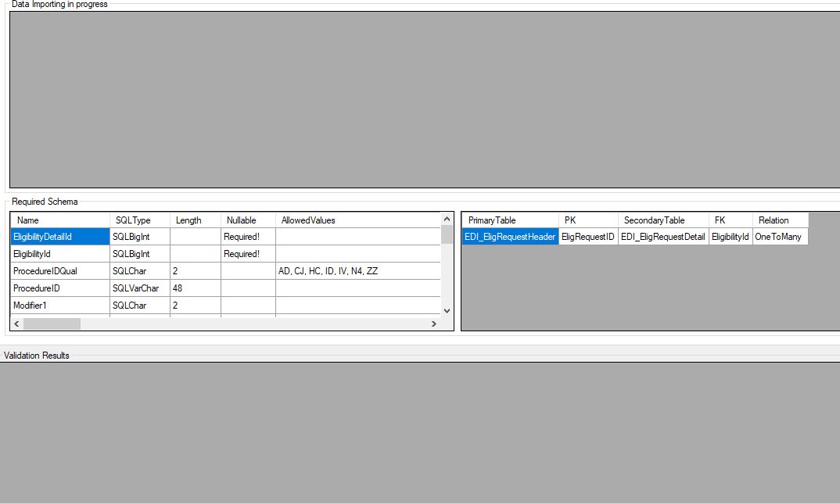Sort by the SQLType column header
840x504 pixels.
[x=140, y=220]
